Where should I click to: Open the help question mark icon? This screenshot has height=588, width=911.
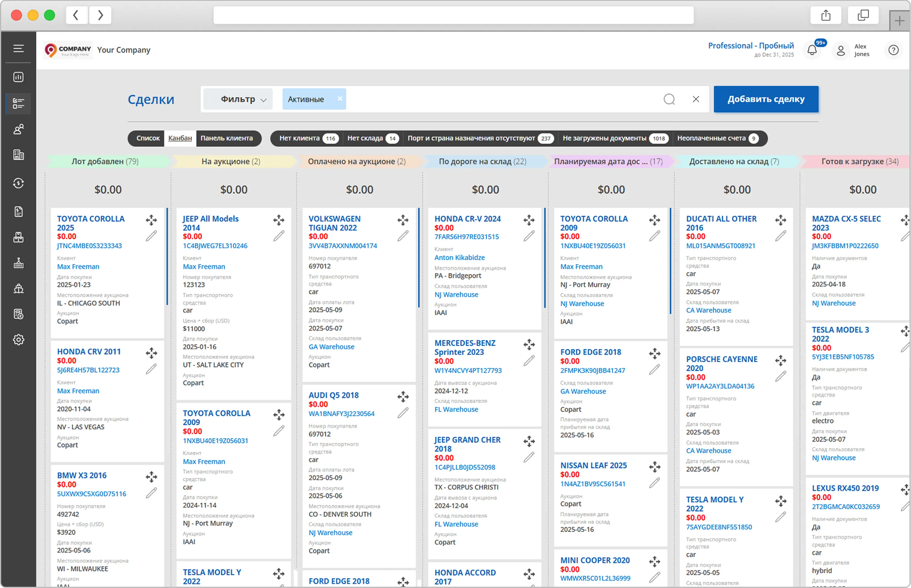point(893,50)
